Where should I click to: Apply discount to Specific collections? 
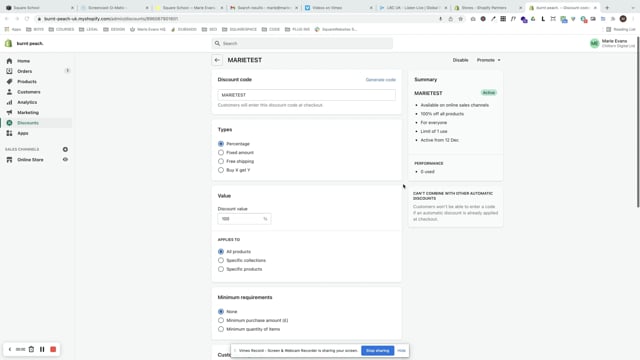[x=221, y=260]
